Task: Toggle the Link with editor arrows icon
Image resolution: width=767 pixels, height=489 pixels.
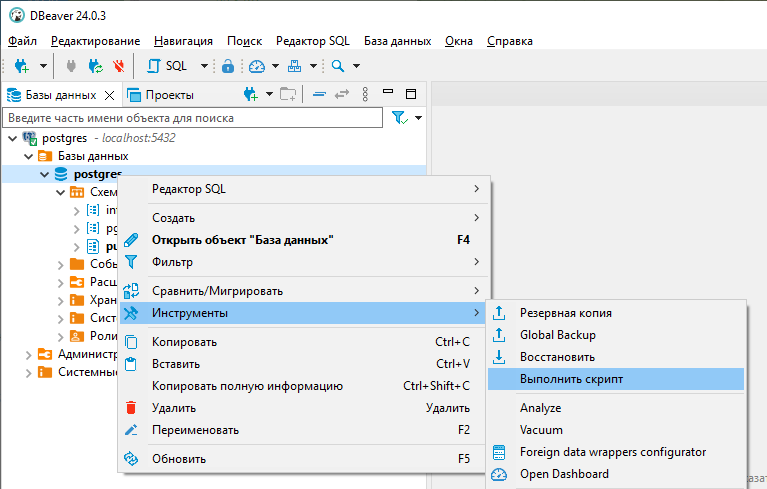Action: (342, 94)
